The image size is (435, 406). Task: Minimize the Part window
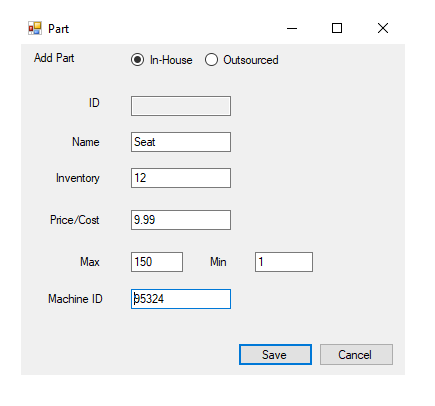[292, 28]
